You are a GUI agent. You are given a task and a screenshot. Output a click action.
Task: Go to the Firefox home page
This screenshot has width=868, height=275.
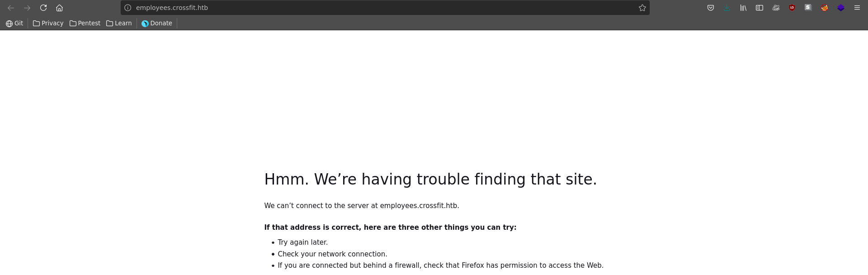[59, 8]
